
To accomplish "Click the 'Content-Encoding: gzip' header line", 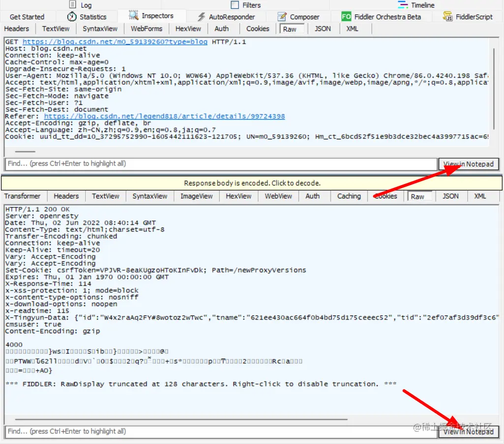I will pyautogui.click(x=53, y=331).
